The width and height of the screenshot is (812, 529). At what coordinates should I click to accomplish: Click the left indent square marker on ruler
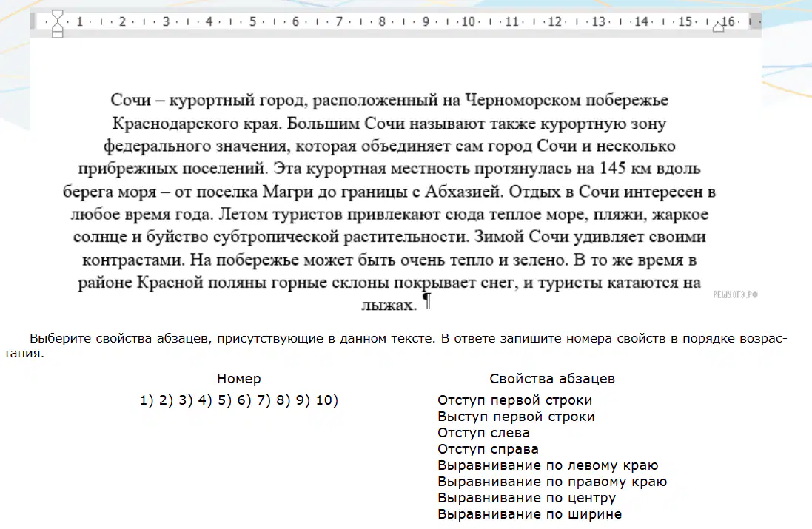click(58, 34)
